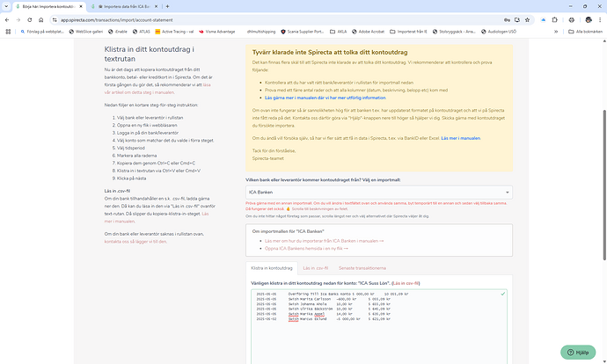Click the page vertical scrollbar
The width and height of the screenshot is (607, 364).
click(603, 186)
